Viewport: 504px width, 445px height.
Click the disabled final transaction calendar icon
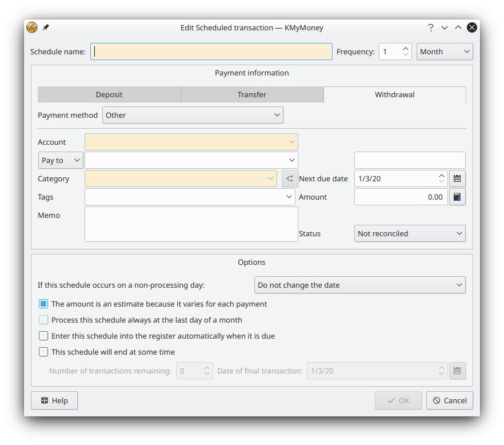pos(457,371)
